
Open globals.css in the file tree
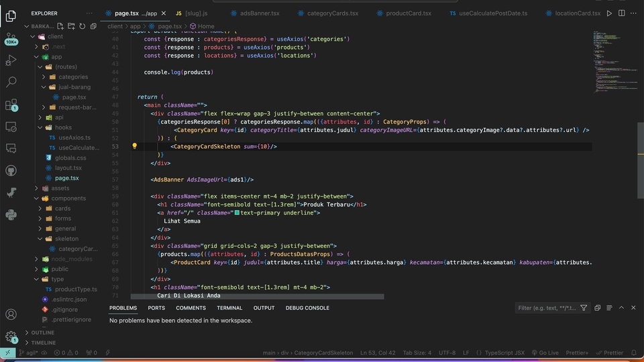click(70, 158)
